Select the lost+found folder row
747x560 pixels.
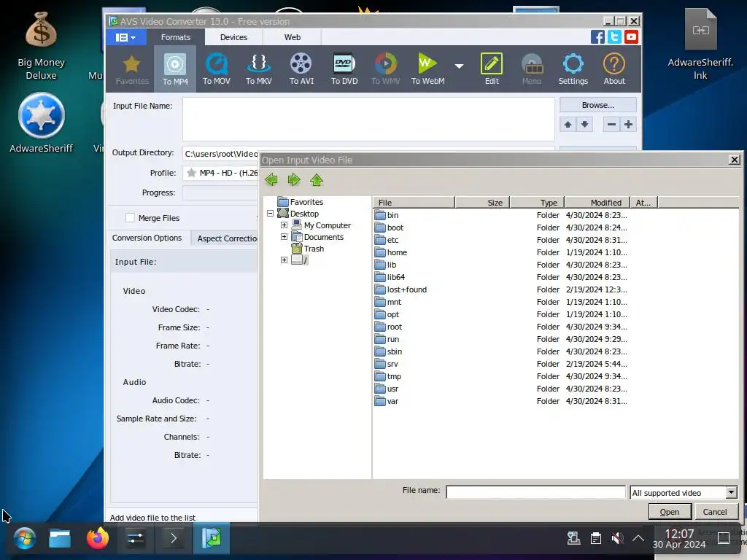point(500,289)
